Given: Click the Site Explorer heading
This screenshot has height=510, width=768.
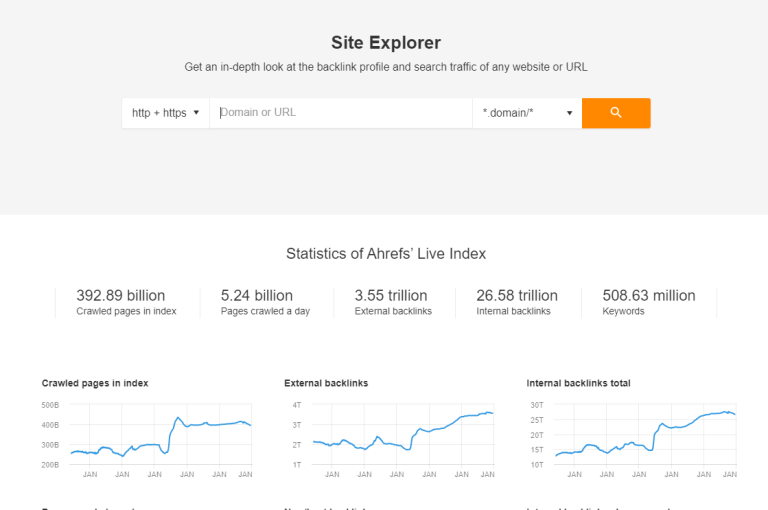Looking at the screenshot, I should pos(386,43).
